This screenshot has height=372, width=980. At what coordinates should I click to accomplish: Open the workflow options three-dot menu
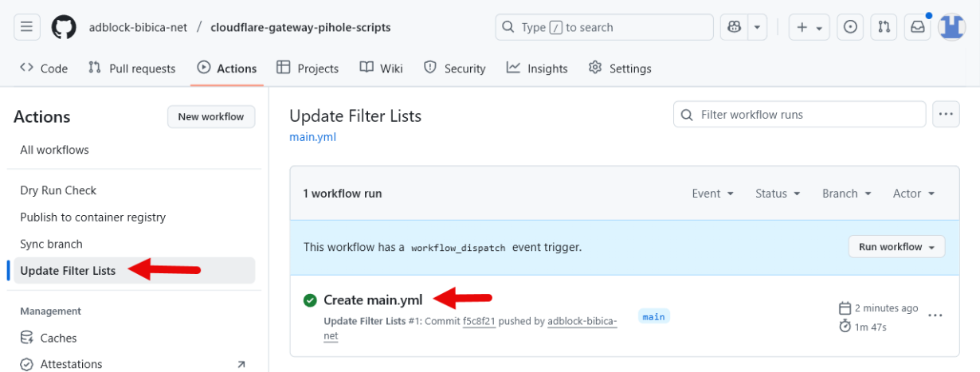pyautogui.click(x=946, y=115)
